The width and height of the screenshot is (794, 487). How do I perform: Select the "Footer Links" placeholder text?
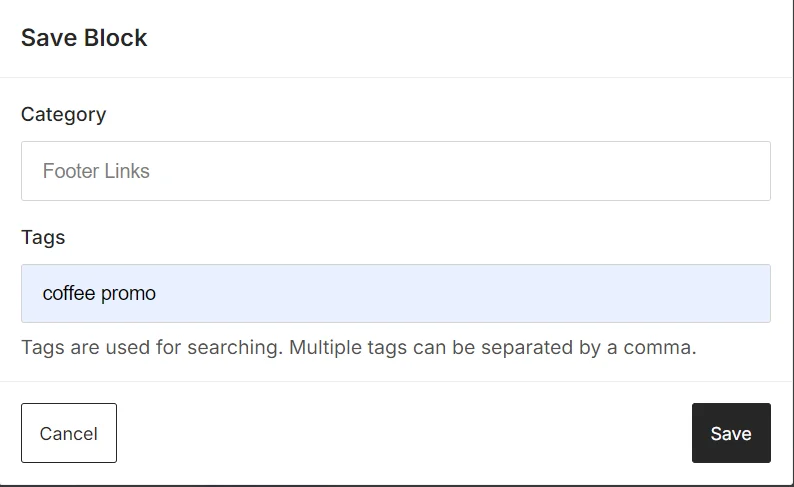click(96, 171)
